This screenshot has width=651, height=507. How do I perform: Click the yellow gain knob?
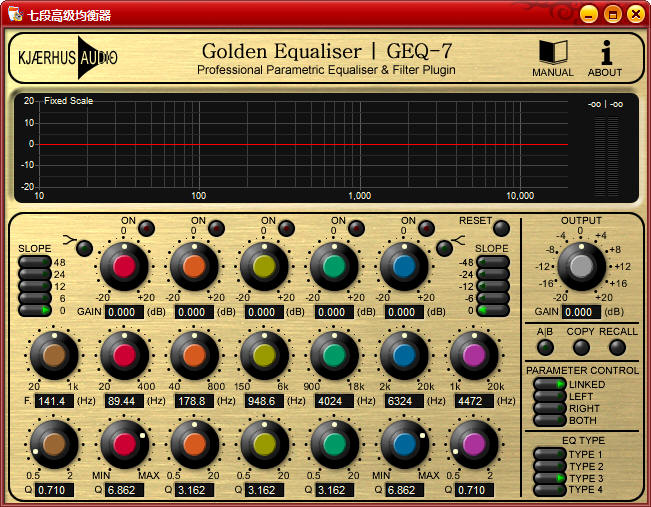coord(264,266)
